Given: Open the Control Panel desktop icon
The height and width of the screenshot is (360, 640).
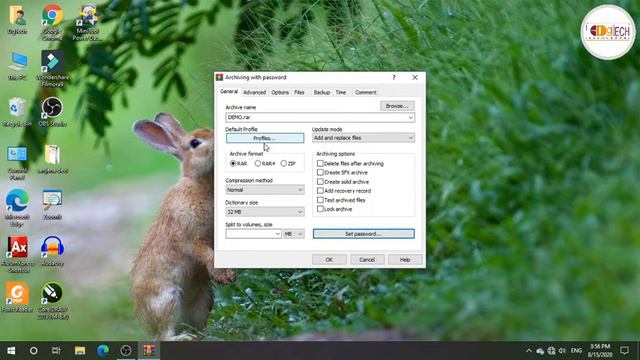Looking at the screenshot, I should click(x=17, y=162).
